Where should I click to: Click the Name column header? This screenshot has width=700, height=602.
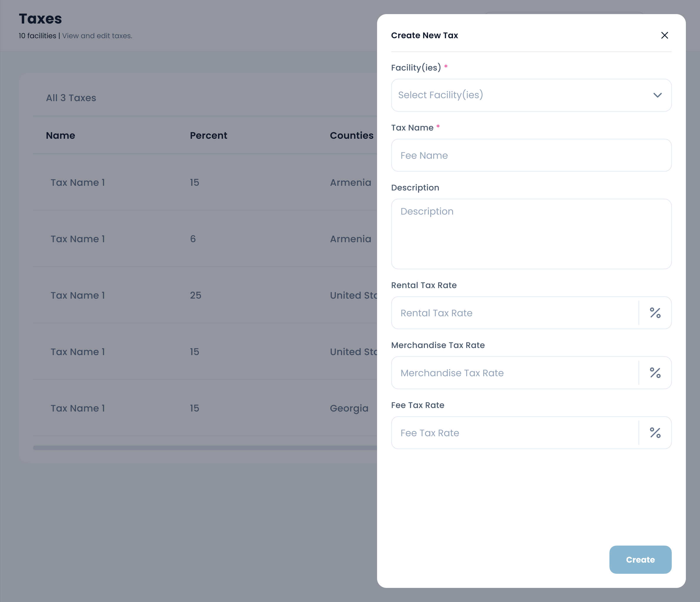point(61,136)
